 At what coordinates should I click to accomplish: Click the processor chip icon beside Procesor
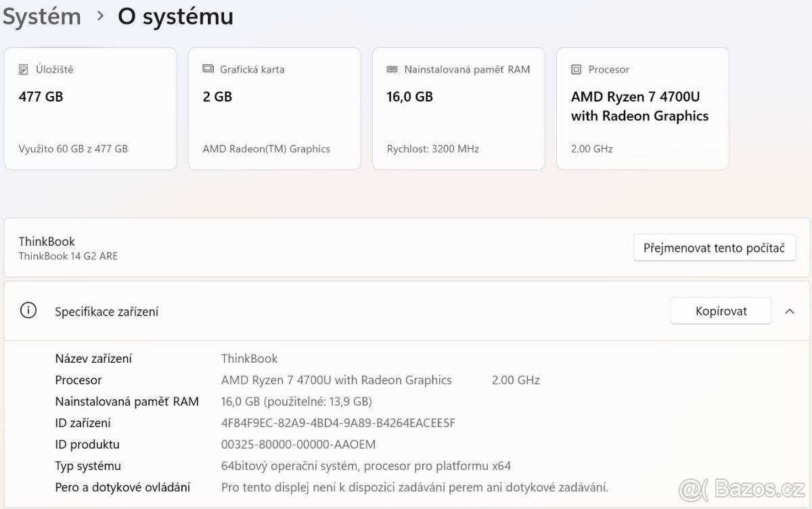click(x=576, y=69)
